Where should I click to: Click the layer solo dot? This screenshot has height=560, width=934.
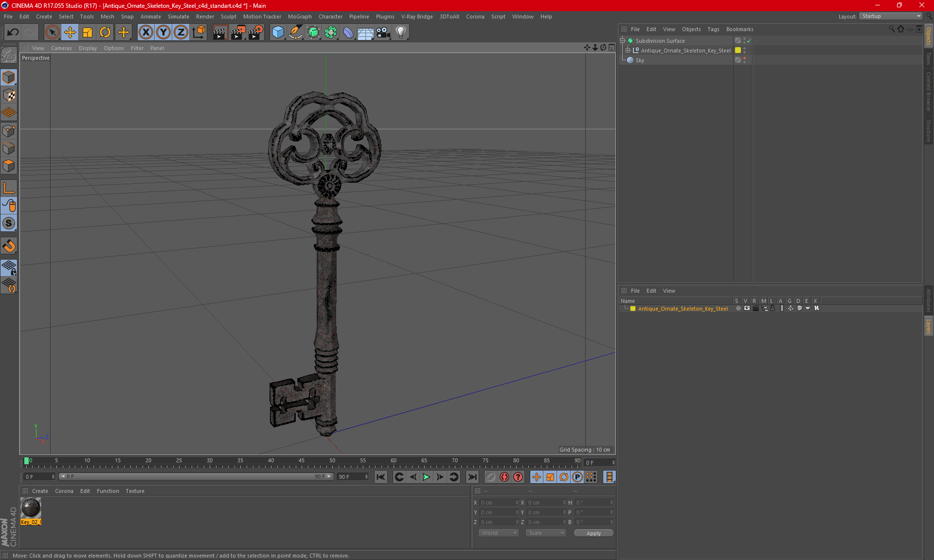pos(738,308)
